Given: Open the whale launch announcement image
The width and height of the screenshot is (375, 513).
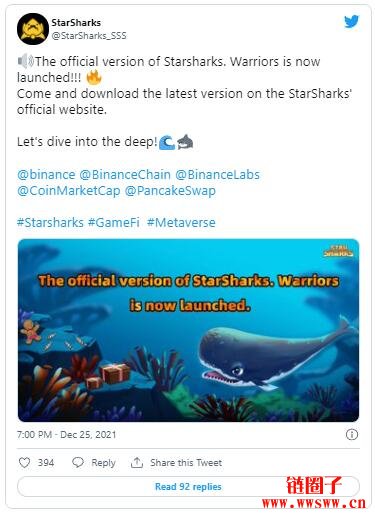Looking at the screenshot, I should (x=188, y=330).
